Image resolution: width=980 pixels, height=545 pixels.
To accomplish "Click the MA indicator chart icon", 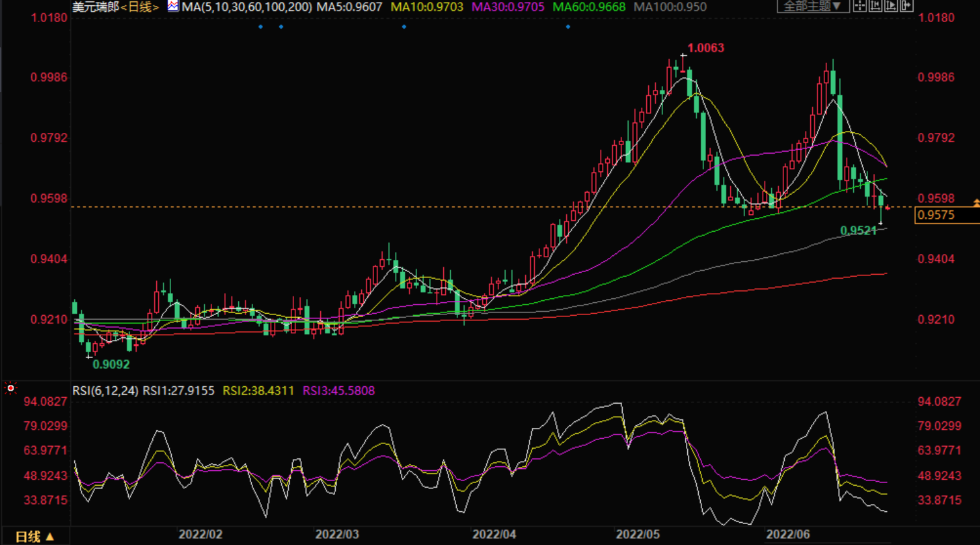I will (x=173, y=7).
